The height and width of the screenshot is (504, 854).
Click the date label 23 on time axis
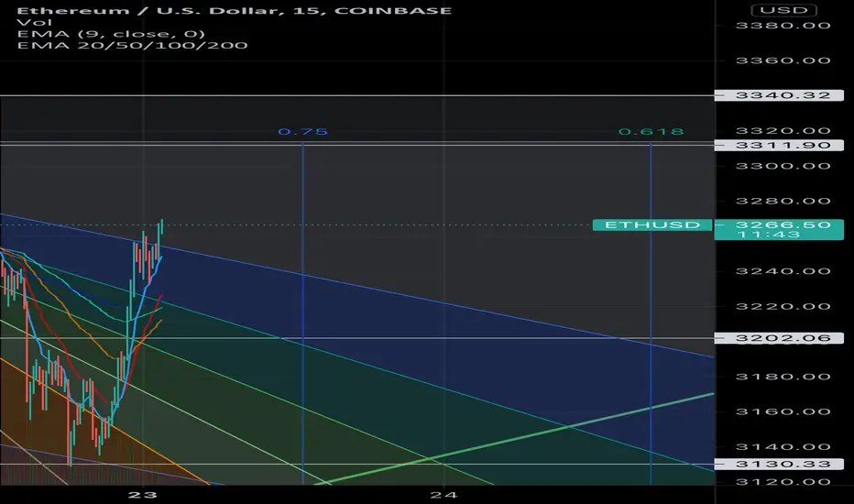point(143,495)
